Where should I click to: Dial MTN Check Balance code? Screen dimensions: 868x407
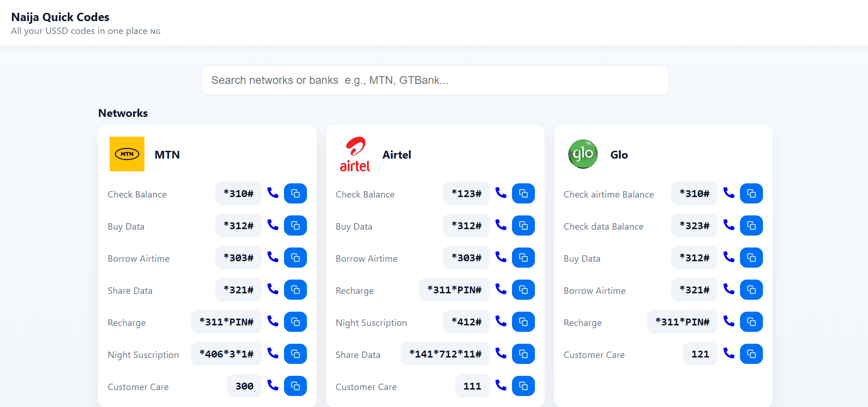pos(273,193)
